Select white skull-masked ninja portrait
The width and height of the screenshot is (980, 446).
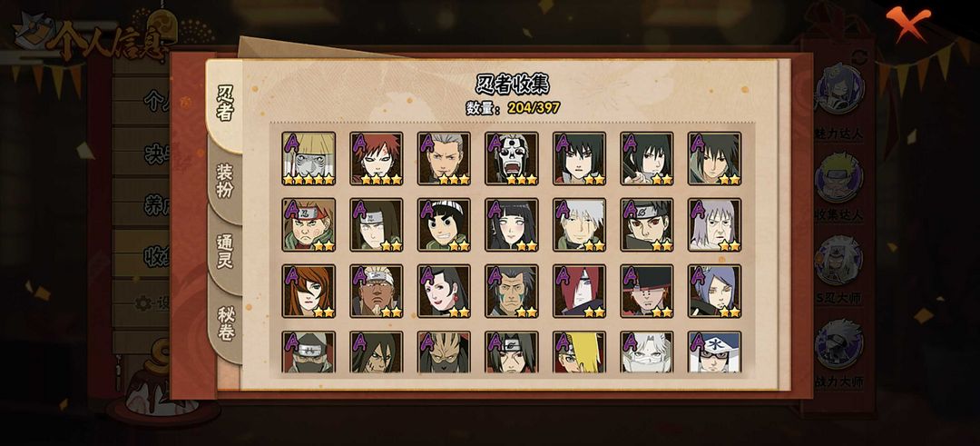point(511,158)
